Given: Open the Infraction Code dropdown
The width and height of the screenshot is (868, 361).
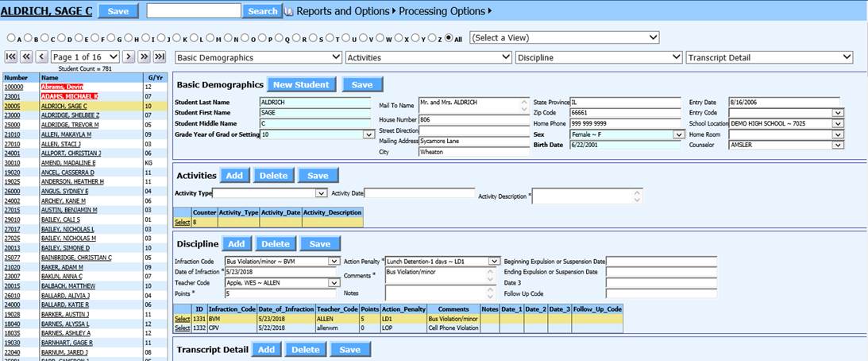Looking at the screenshot, I should pos(282,261).
